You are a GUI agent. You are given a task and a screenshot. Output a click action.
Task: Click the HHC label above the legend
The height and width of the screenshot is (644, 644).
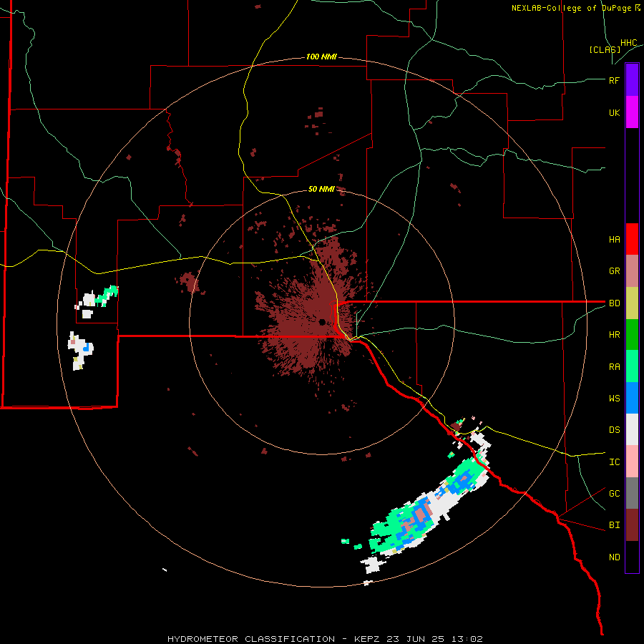tap(628, 43)
